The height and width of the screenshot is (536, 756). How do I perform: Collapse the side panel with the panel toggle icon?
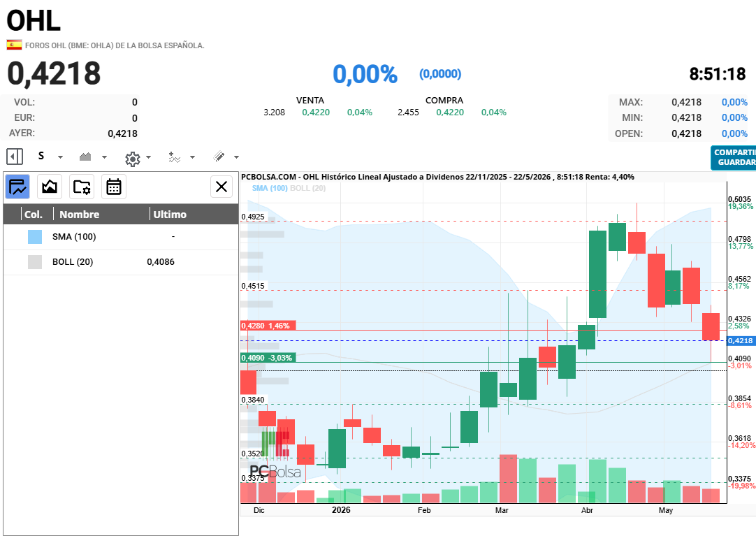tap(15, 157)
